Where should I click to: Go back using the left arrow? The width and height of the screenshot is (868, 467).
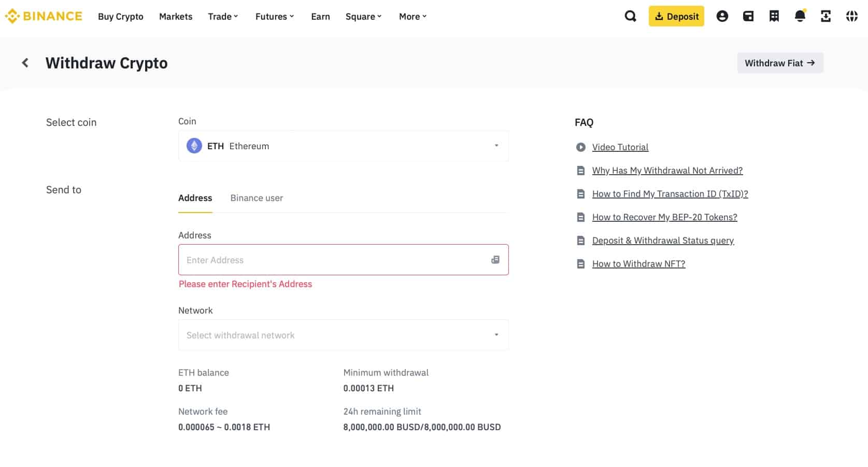24,62
